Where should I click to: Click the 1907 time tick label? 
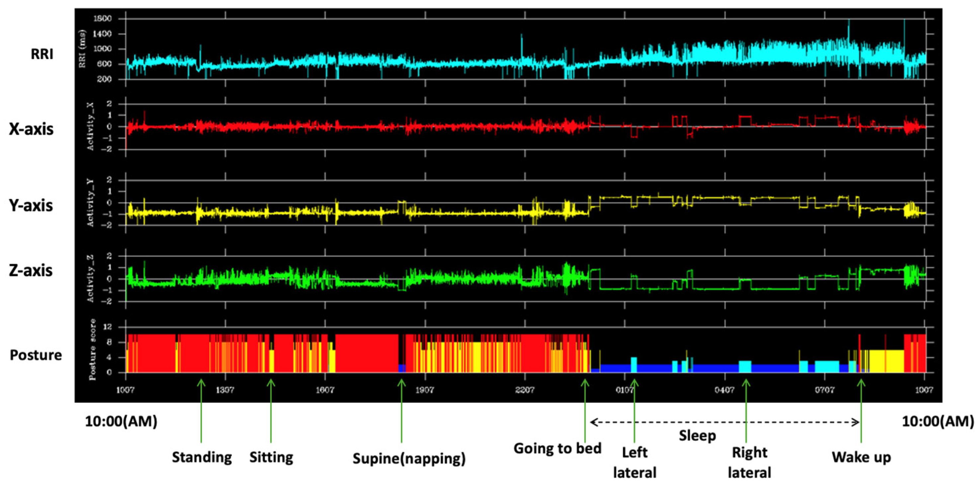pyautogui.click(x=425, y=390)
